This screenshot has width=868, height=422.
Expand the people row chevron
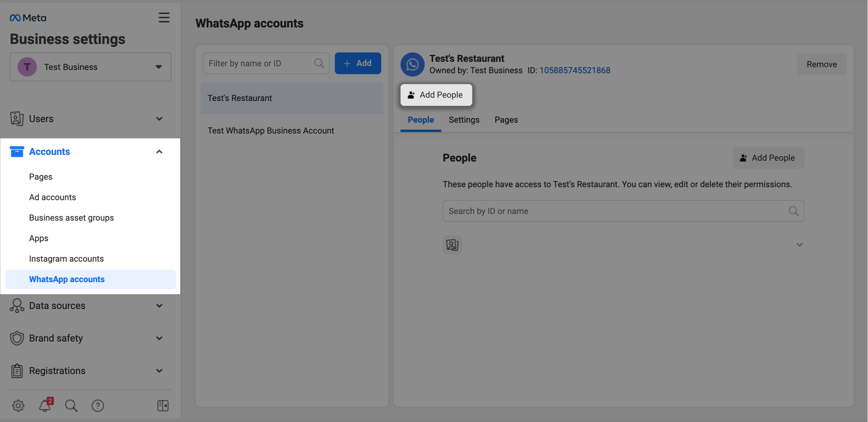click(799, 244)
